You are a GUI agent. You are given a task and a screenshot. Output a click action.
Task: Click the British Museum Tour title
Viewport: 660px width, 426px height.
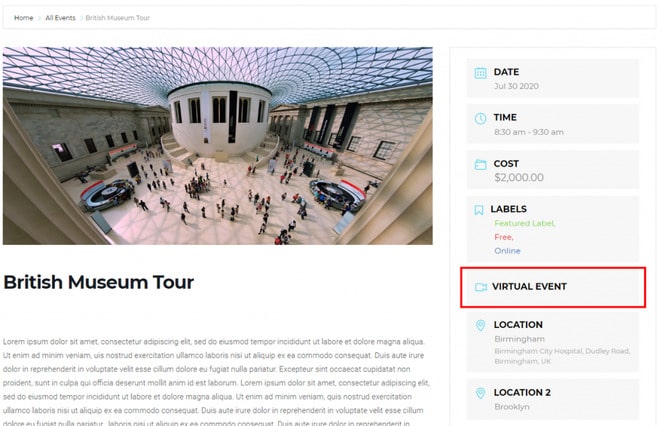pos(98,282)
